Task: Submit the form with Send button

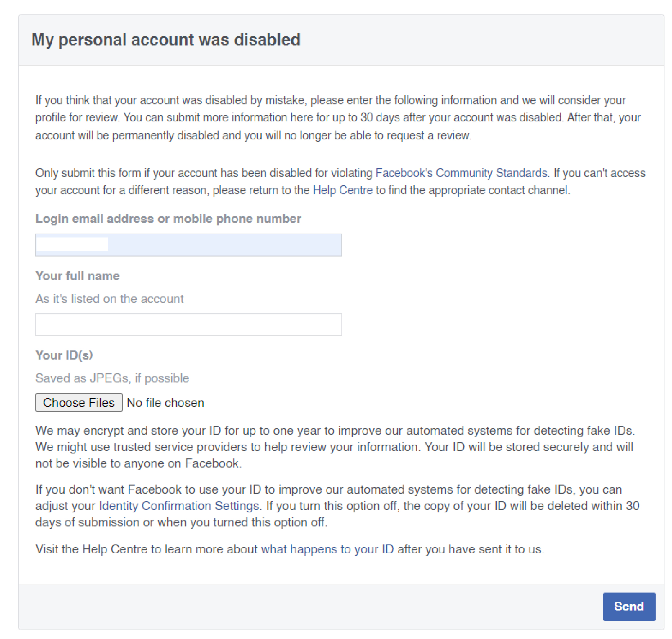Action: click(x=629, y=606)
